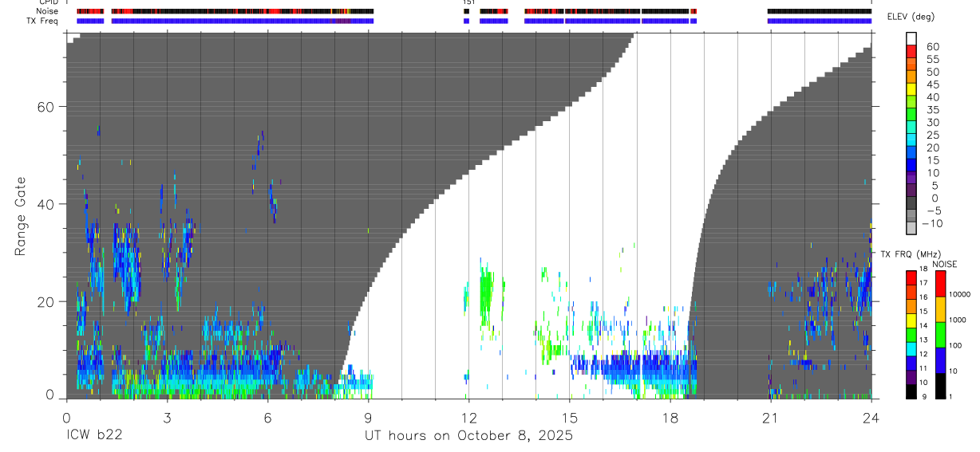Viewport: 980px width, 452px height.
Task: Click the 'CPID' row label at top left
Action: point(49,2)
